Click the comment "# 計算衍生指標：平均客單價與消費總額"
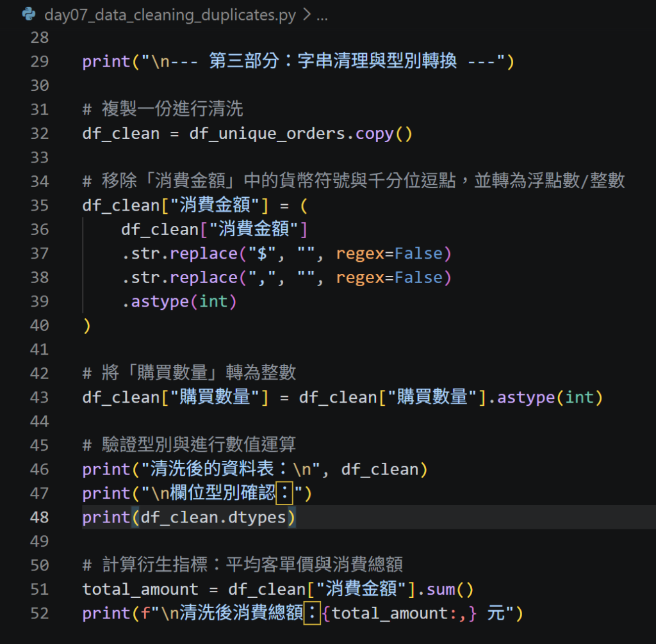 [x=243, y=565]
